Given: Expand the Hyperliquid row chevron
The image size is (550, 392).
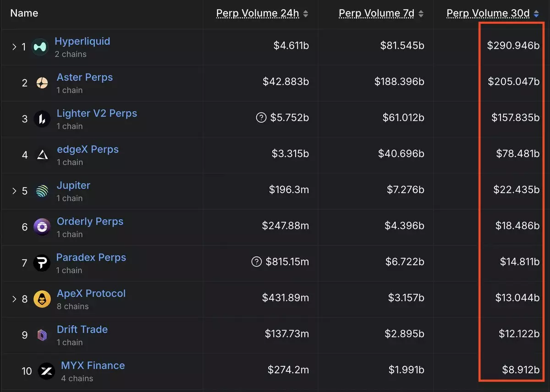Looking at the screenshot, I should point(14,47).
